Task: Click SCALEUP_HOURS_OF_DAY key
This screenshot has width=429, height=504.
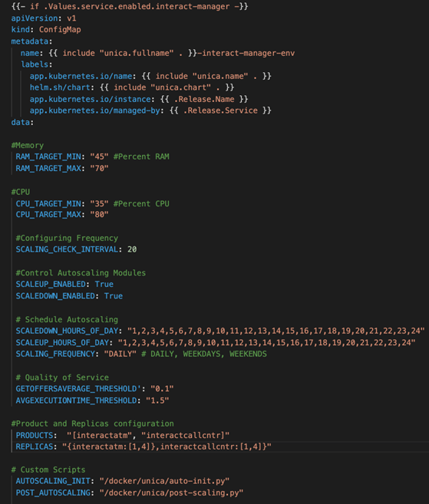Action: pos(62,343)
